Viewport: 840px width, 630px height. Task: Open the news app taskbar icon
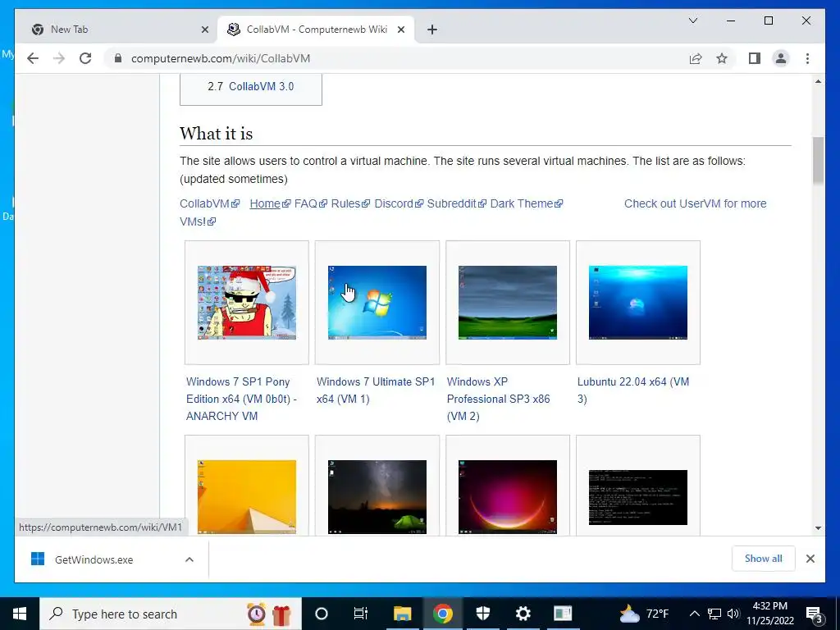pyautogui.click(x=563, y=614)
